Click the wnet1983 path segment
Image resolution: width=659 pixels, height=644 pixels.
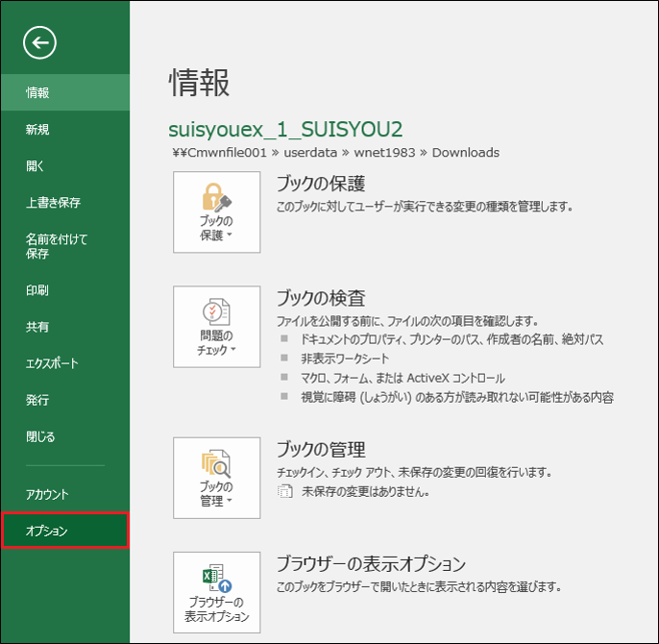tap(384, 152)
